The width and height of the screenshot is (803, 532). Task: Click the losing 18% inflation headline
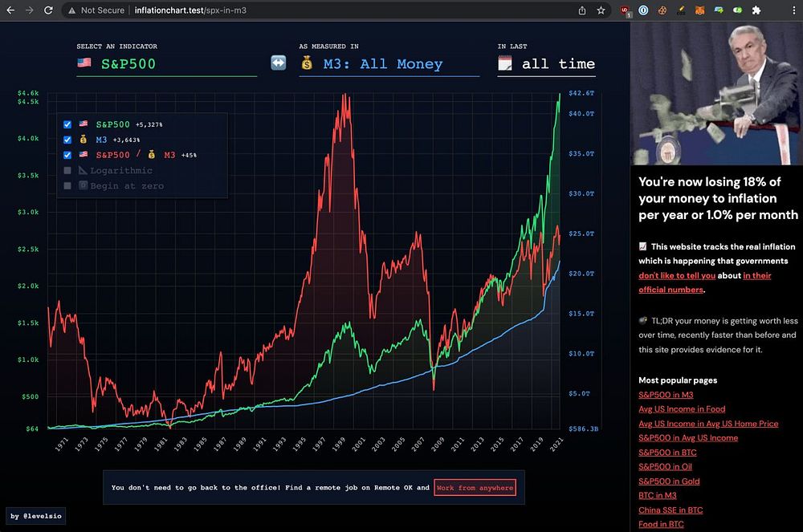718,198
